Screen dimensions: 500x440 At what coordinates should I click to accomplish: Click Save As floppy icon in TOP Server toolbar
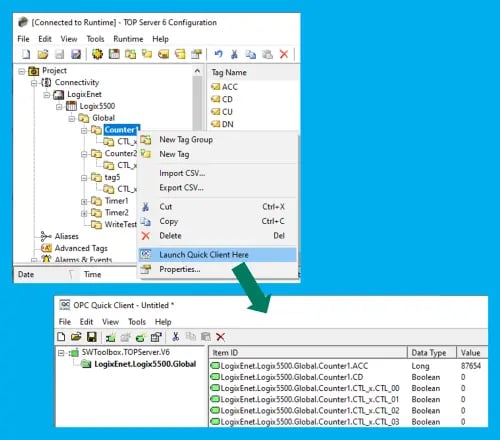click(x=76, y=54)
